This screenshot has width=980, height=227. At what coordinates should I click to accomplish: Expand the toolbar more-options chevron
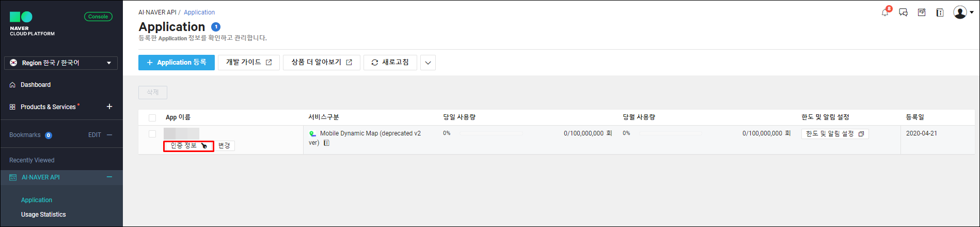tap(428, 63)
